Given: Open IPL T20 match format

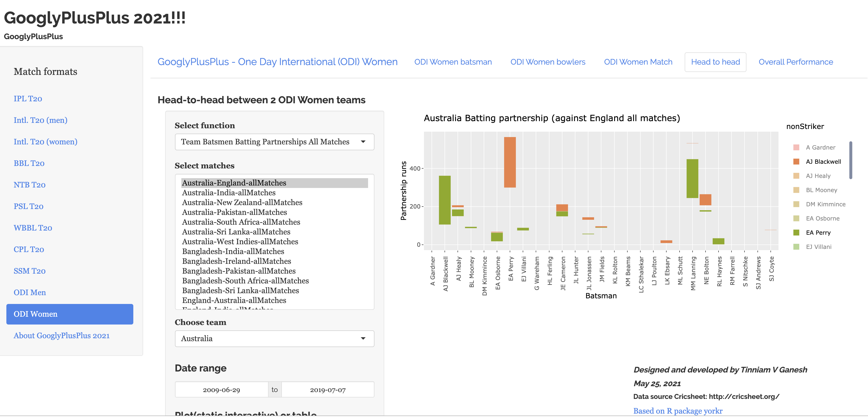Looking at the screenshot, I should pos(28,99).
